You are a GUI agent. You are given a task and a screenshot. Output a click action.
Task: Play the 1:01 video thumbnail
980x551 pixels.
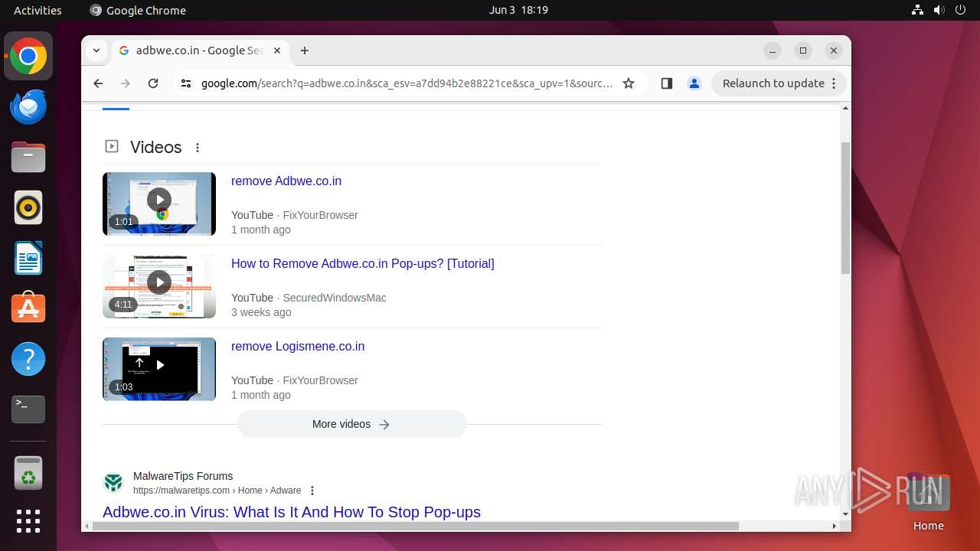click(159, 204)
